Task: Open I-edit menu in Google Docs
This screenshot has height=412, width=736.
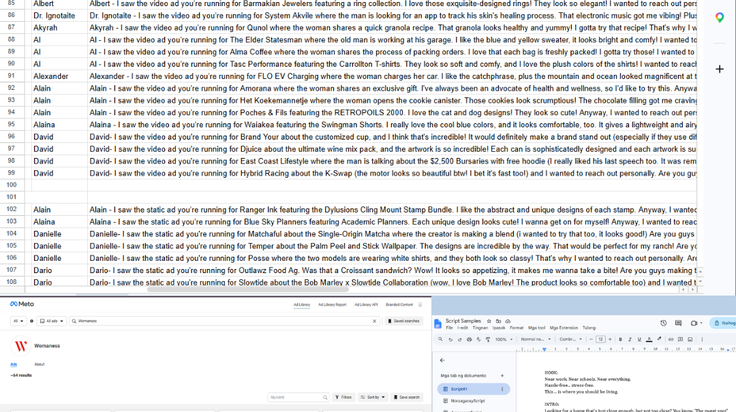Action: click(463, 328)
